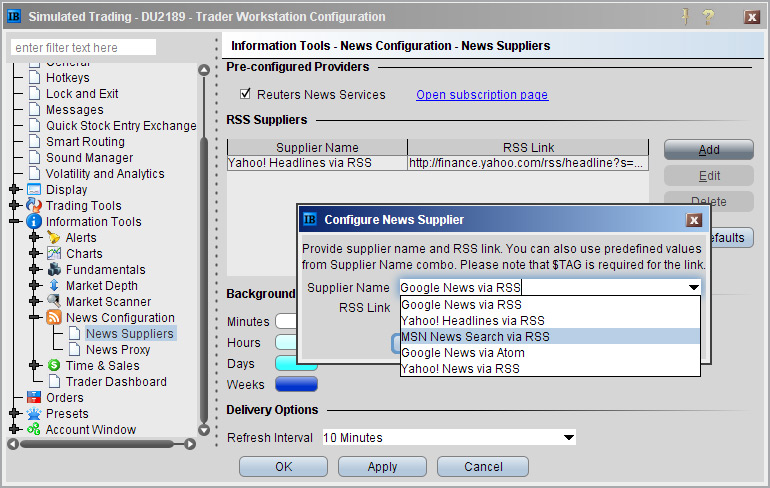This screenshot has width=770, height=488.
Task: Expand the Time & Sales tree node
Action: (34, 365)
